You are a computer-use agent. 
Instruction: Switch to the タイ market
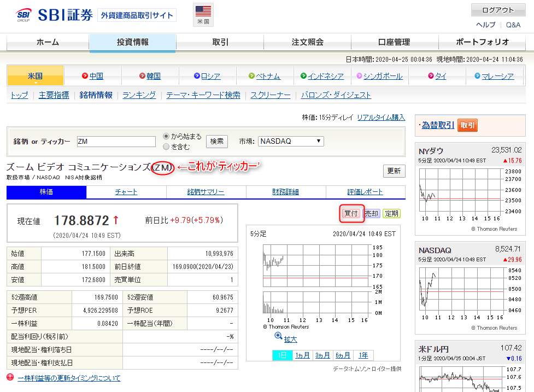click(441, 77)
